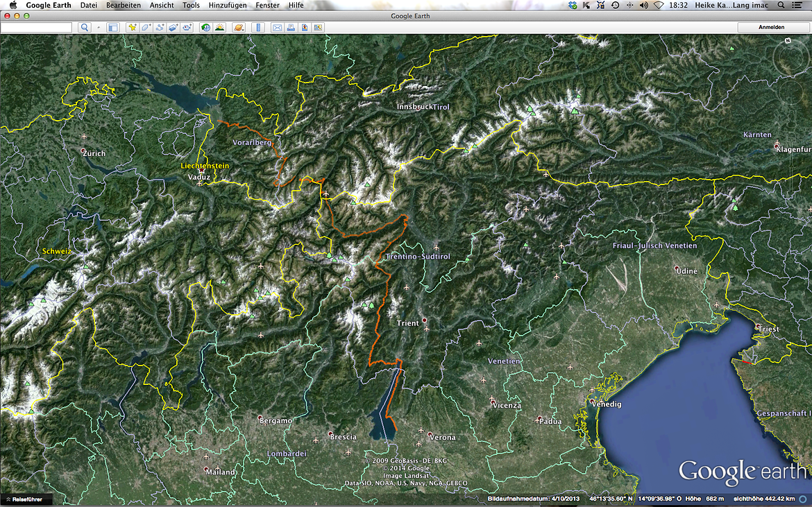Select the add path tool
Viewport: 812px width, 507px height.
click(160, 28)
